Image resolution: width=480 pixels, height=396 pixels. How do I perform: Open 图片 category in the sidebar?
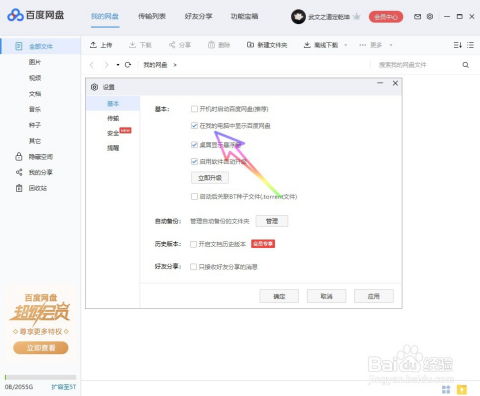[35, 62]
